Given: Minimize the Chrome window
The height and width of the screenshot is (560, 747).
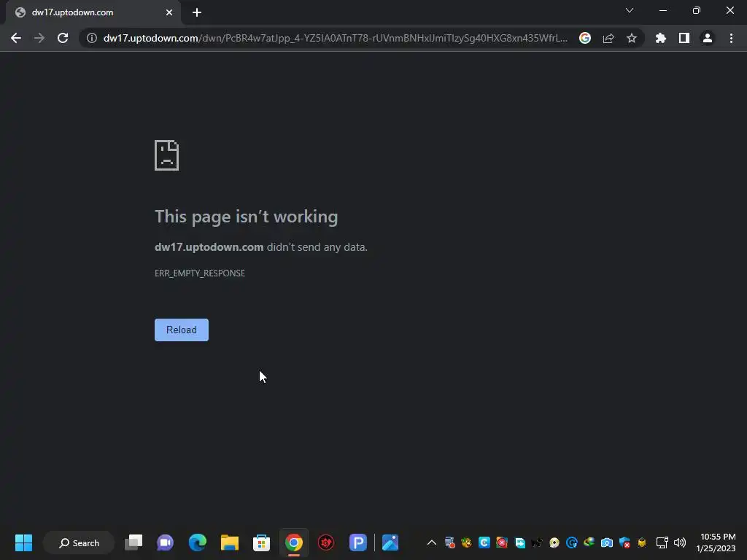Looking at the screenshot, I should pos(662,10).
